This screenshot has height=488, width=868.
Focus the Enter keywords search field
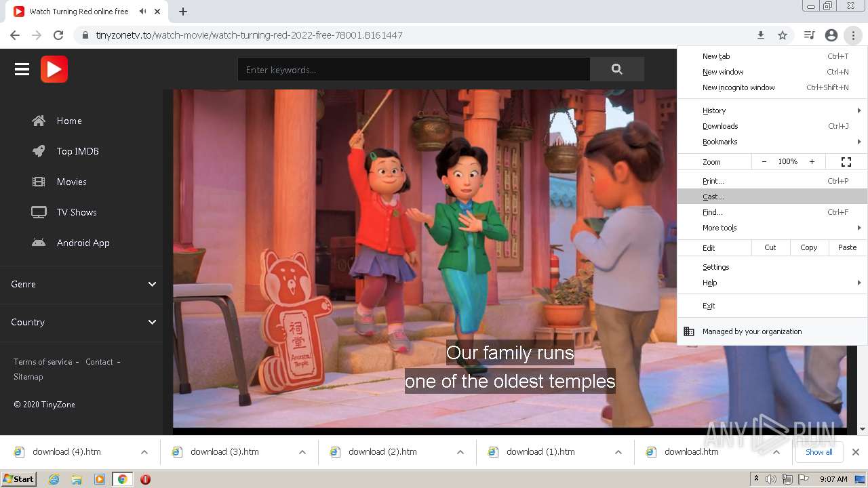[414, 69]
